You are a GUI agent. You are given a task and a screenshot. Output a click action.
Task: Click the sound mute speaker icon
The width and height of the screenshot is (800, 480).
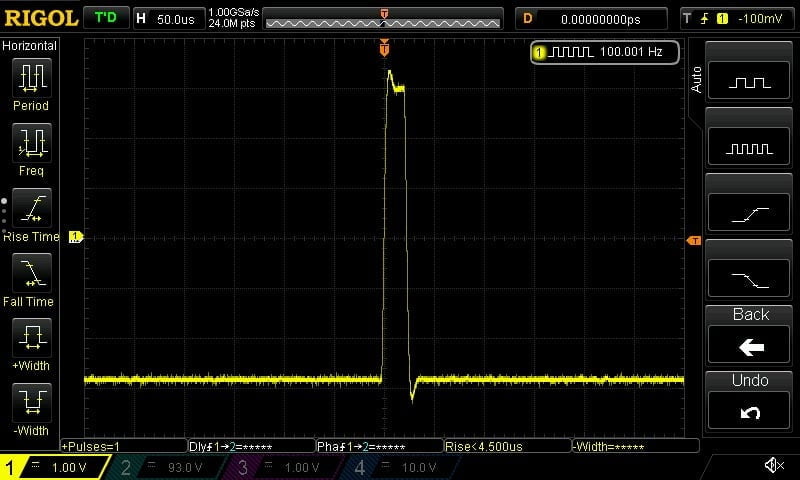(774, 465)
